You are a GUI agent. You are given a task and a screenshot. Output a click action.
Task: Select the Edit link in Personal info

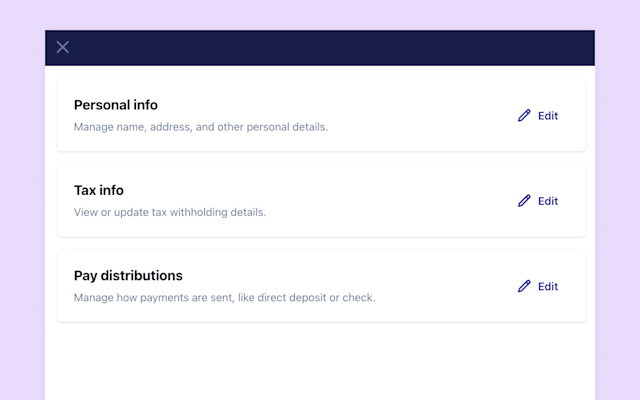[x=548, y=116]
